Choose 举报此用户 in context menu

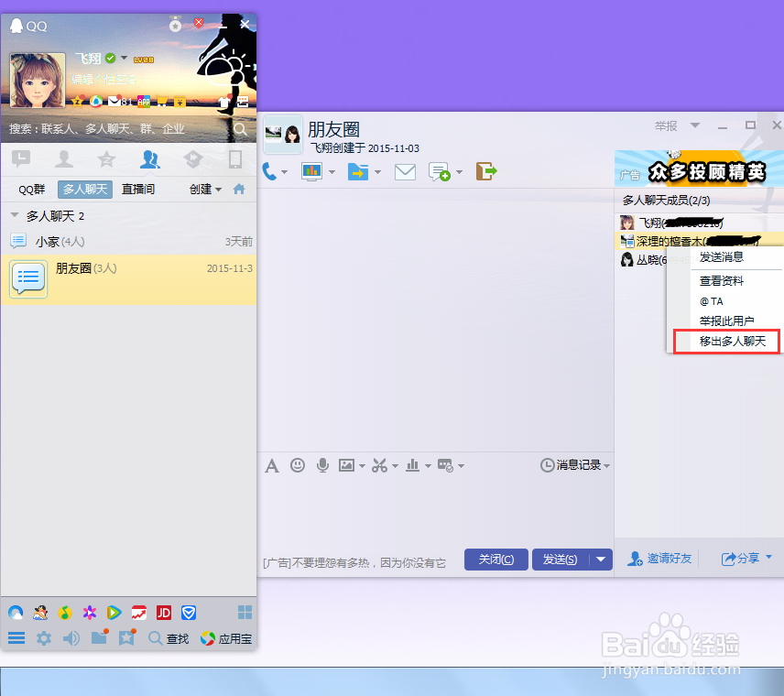click(726, 321)
